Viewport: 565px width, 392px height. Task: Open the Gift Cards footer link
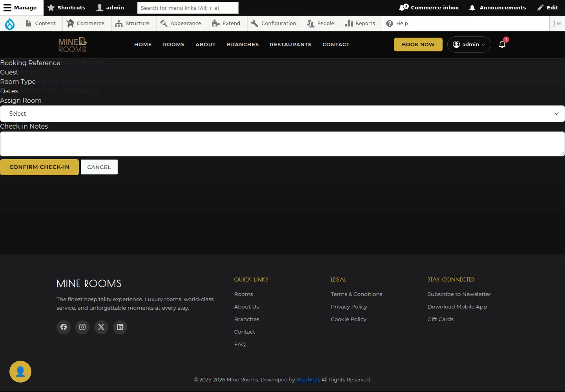coord(440,319)
